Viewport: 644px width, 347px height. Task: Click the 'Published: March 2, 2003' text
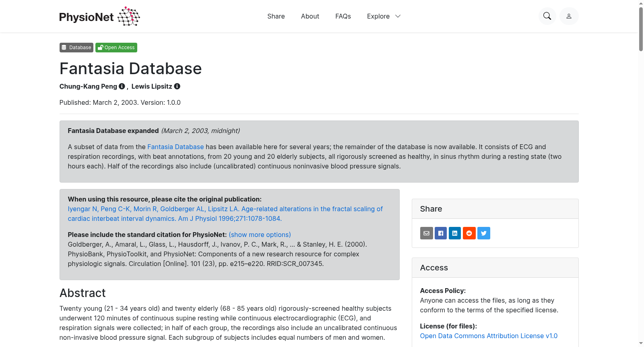(x=98, y=102)
